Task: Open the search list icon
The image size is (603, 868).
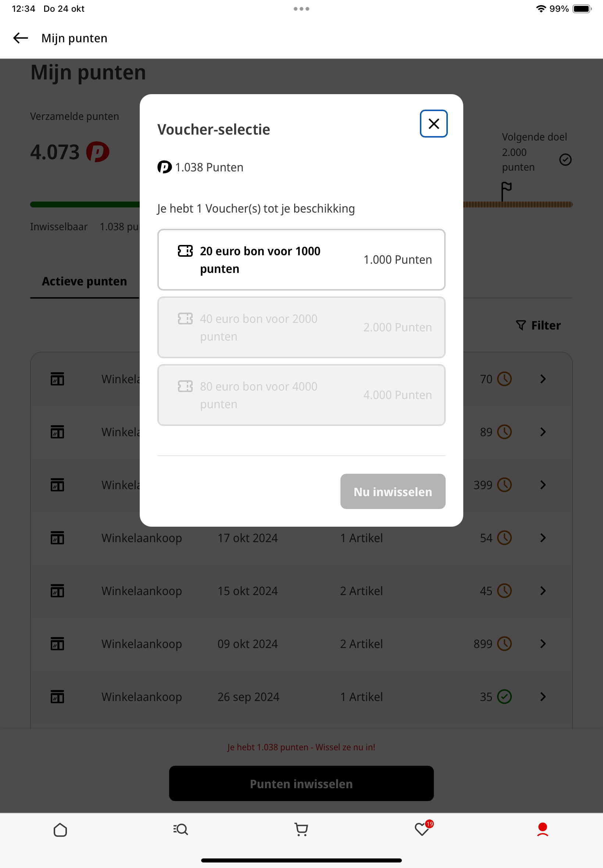Action: click(181, 829)
